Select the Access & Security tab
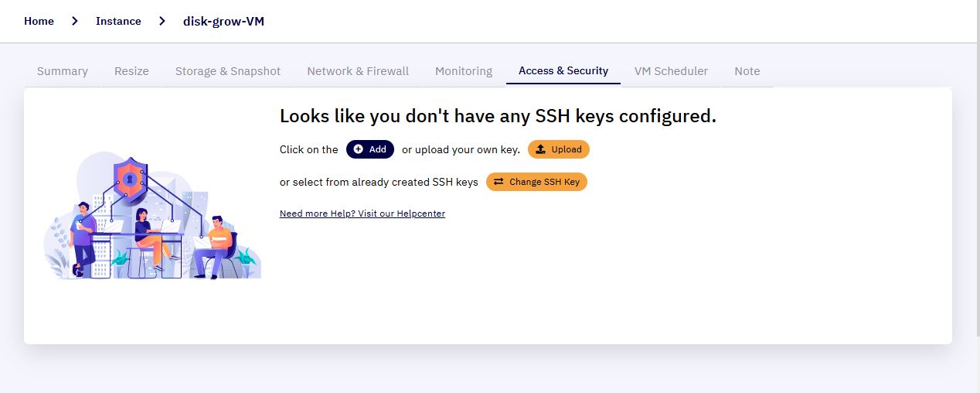This screenshot has height=393, width=980. click(x=563, y=70)
